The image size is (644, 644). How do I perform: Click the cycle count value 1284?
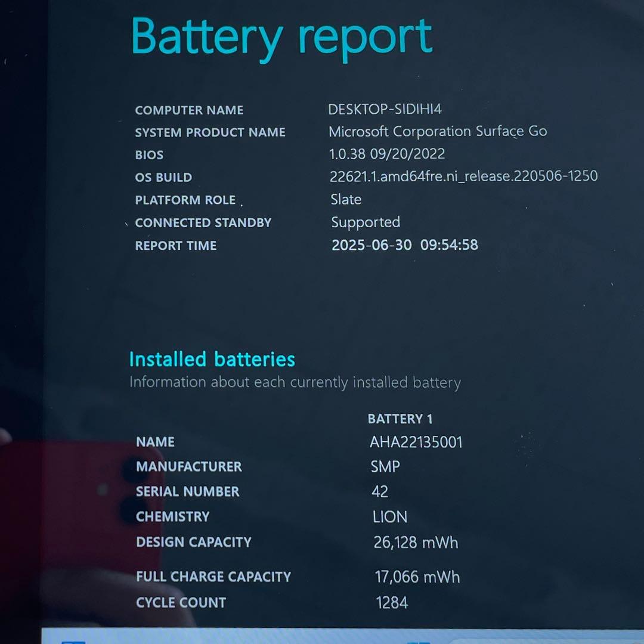point(392,603)
